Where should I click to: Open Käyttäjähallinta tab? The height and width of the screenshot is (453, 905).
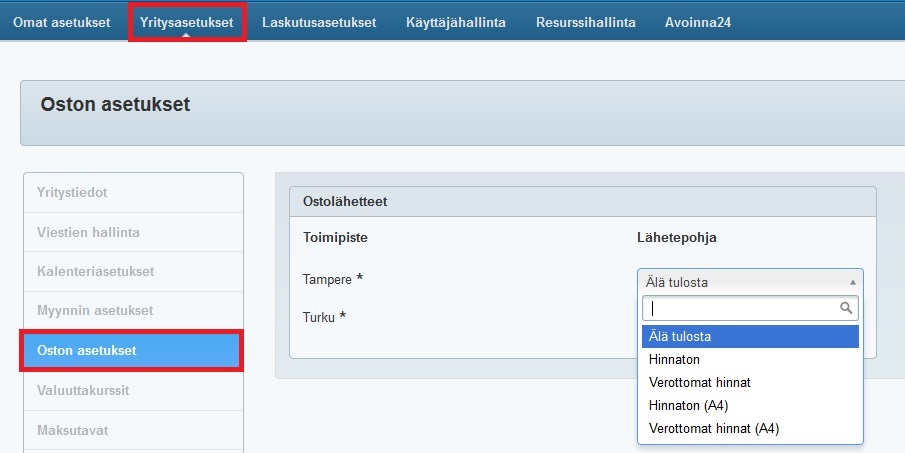click(456, 22)
